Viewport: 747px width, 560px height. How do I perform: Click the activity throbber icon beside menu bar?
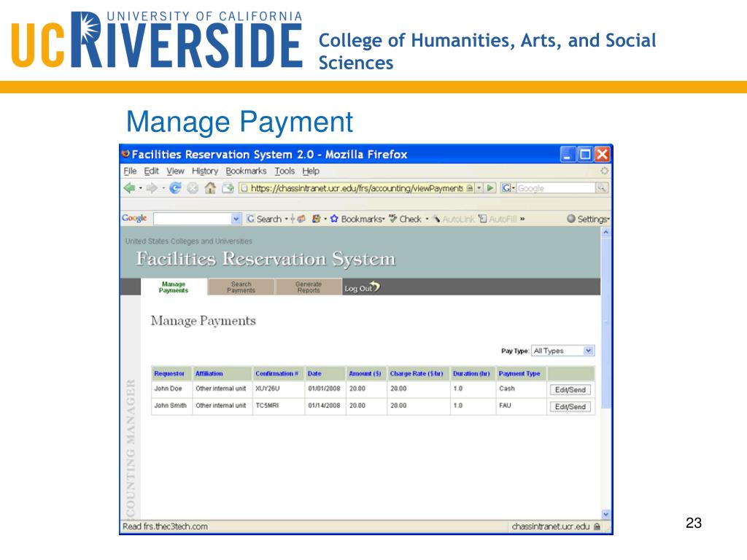[x=604, y=171]
